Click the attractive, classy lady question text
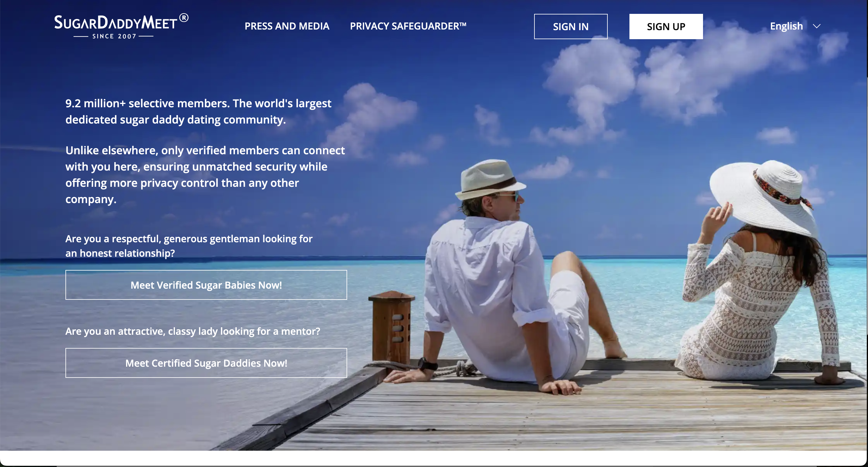This screenshot has width=868, height=467. click(193, 331)
